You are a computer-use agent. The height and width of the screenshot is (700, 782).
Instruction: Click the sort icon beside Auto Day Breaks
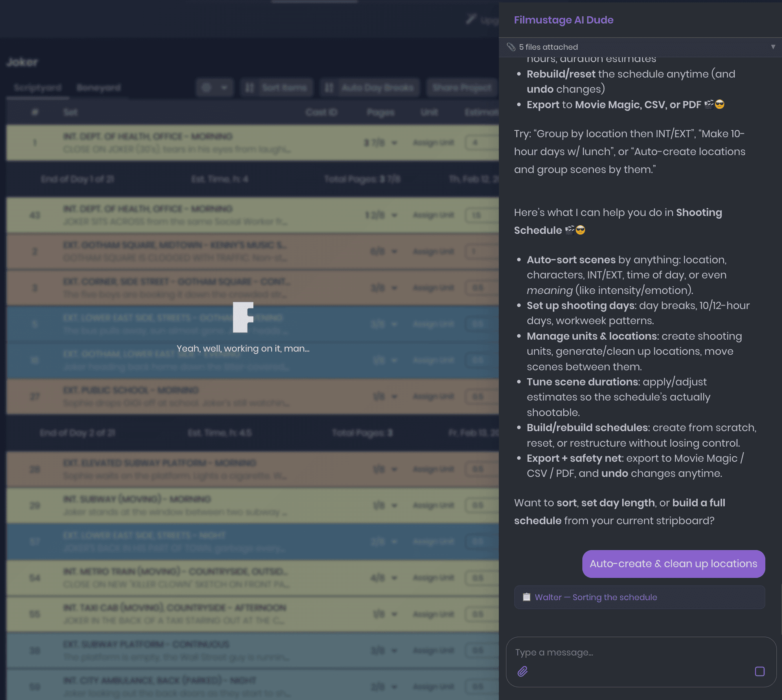click(x=329, y=87)
